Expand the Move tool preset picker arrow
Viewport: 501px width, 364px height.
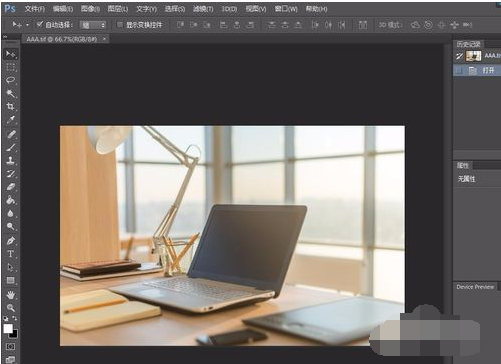(x=27, y=25)
